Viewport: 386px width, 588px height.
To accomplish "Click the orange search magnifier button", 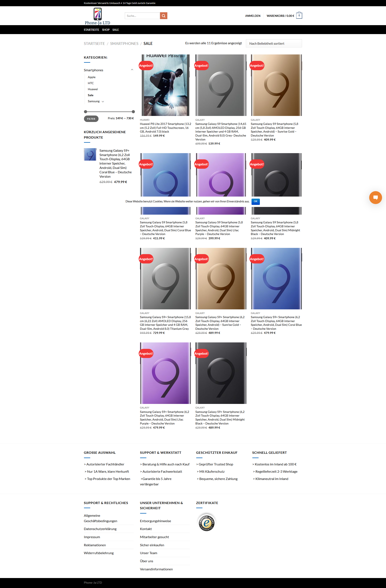I will (164, 16).
